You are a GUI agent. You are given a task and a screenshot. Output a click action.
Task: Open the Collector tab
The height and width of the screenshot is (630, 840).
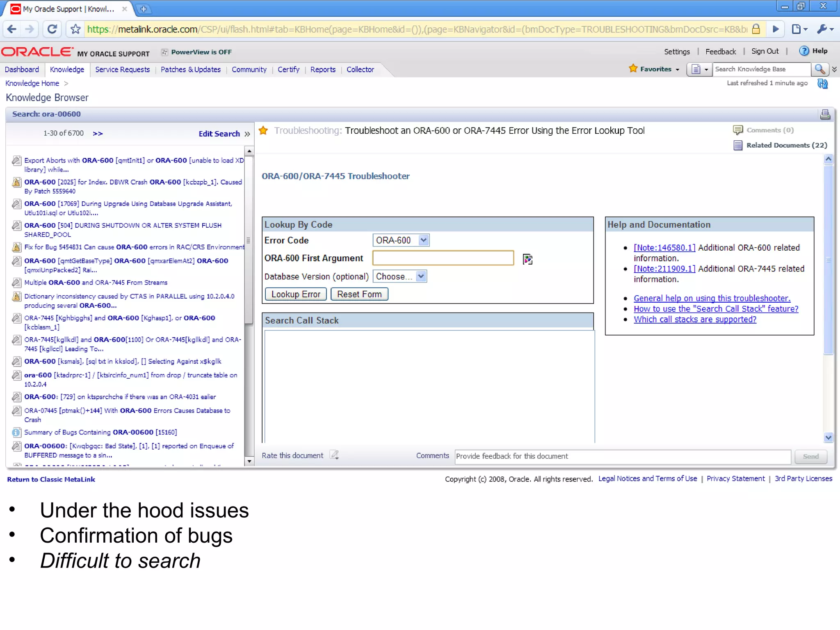pos(360,69)
